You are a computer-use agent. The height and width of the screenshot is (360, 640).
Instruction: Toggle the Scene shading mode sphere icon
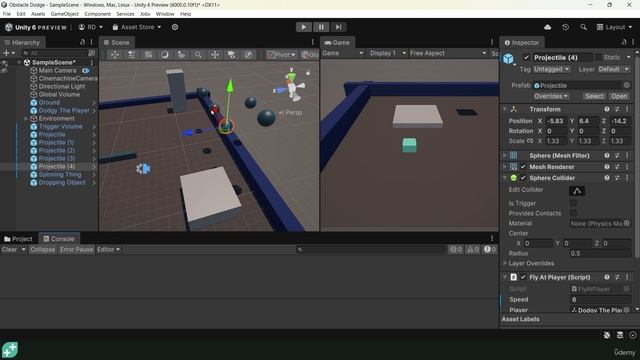click(x=164, y=54)
